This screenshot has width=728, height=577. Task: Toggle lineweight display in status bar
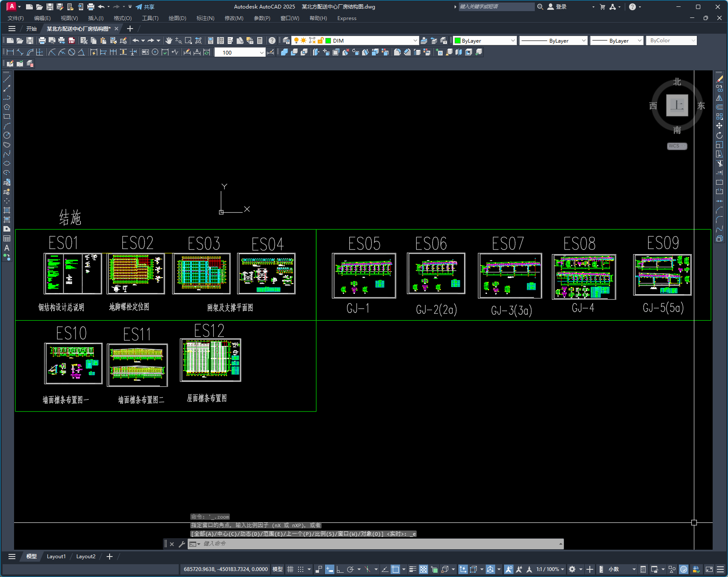click(413, 569)
